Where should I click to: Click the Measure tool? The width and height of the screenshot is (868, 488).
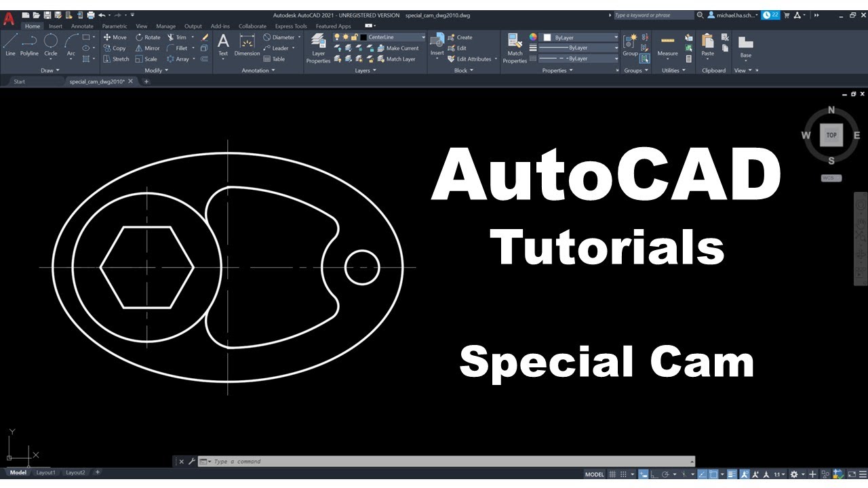pos(667,45)
